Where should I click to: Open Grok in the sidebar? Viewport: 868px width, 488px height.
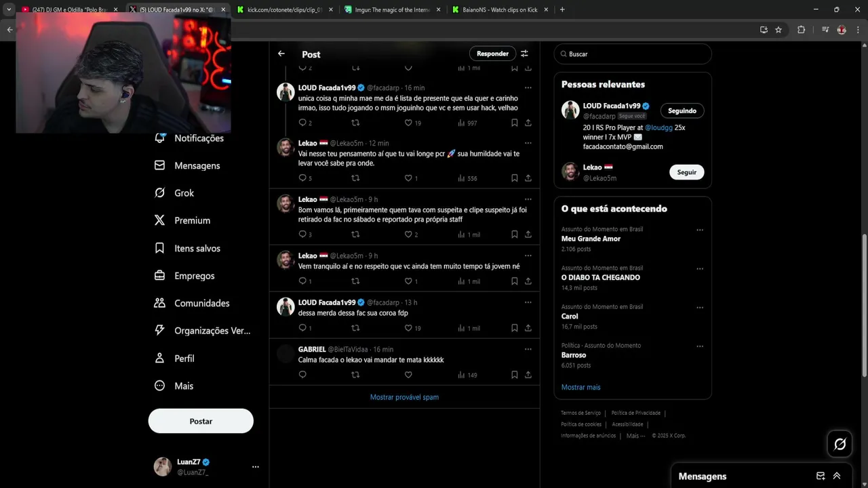(x=174, y=193)
